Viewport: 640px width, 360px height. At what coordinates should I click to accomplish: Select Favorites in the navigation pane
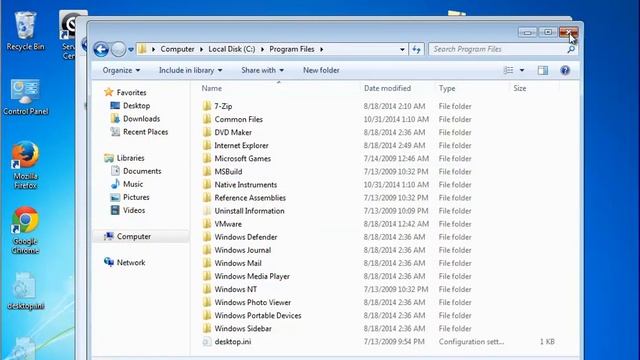(x=125, y=93)
